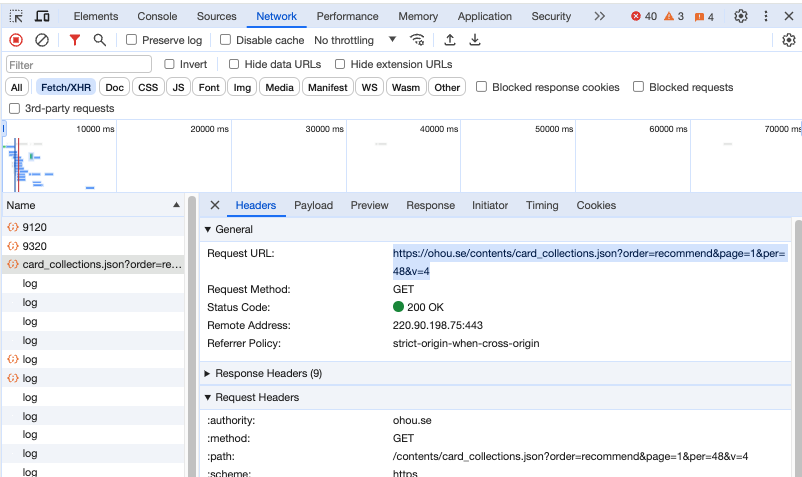Image resolution: width=802 pixels, height=477 pixels.
Task: Enable Preserve log checkbox
Action: click(x=131, y=39)
